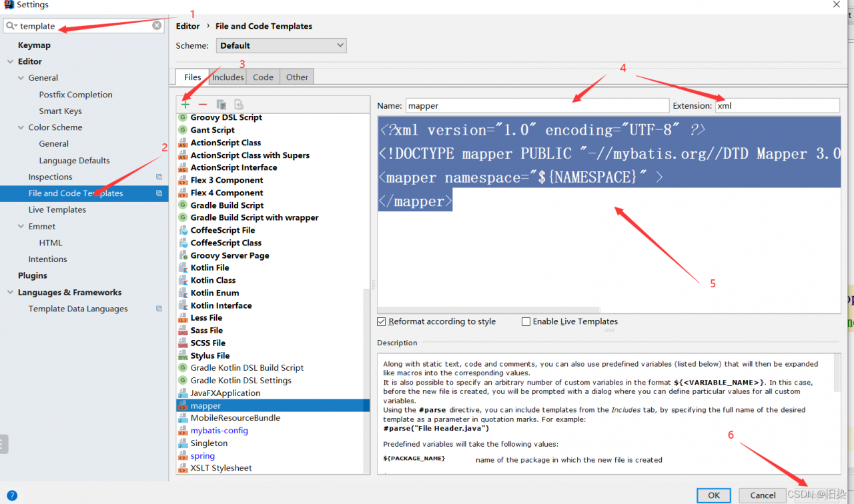The width and height of the screenshot is (854, 504).
Task: Collapse the Color Scheme tree node
Action: 21,127
